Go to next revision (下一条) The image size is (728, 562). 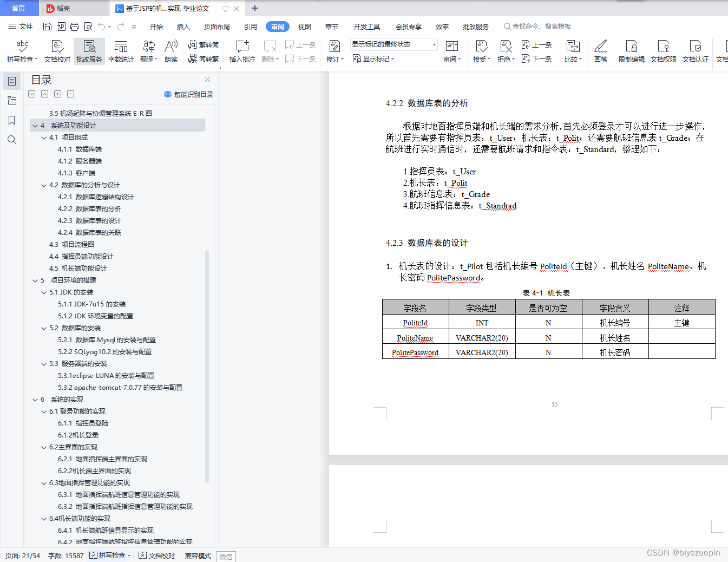[536, 58]
